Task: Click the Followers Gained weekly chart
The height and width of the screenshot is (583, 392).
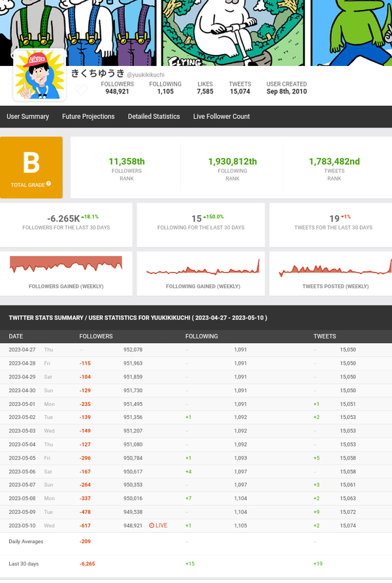Action: tap(66, 264)
